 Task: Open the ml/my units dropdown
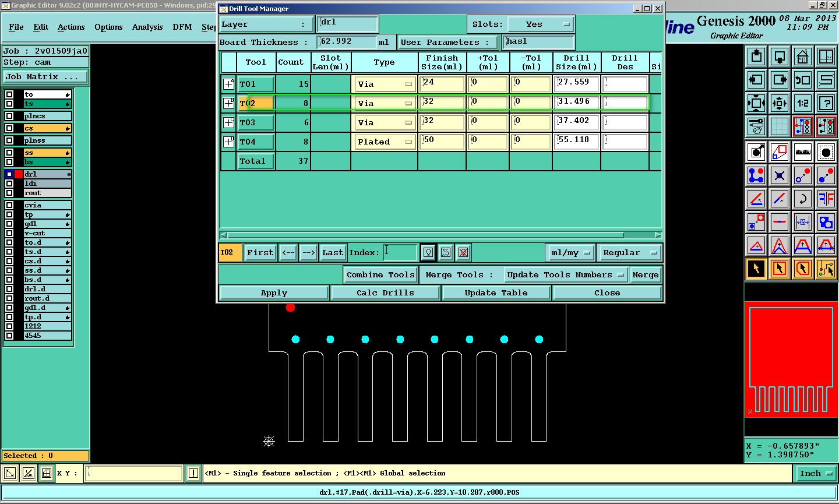pos(570,253)
